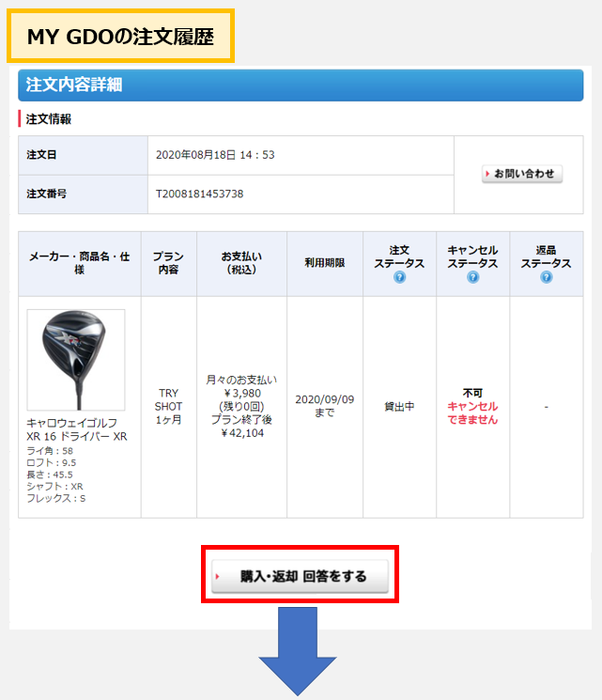Click the 注文内容詳細 header bar
The height and width of the screenshot is (700, 602).
pyautogui.click(x=301, y=86)
